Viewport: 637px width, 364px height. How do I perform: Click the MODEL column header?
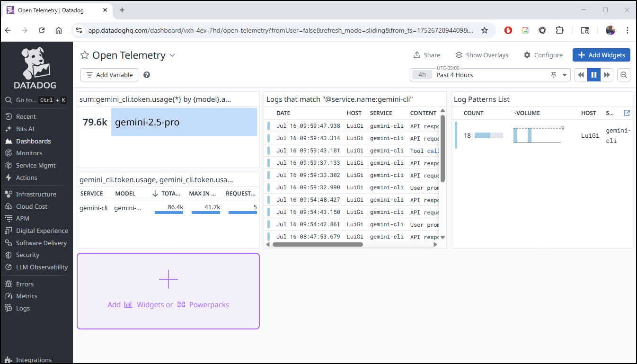(125, 194)
